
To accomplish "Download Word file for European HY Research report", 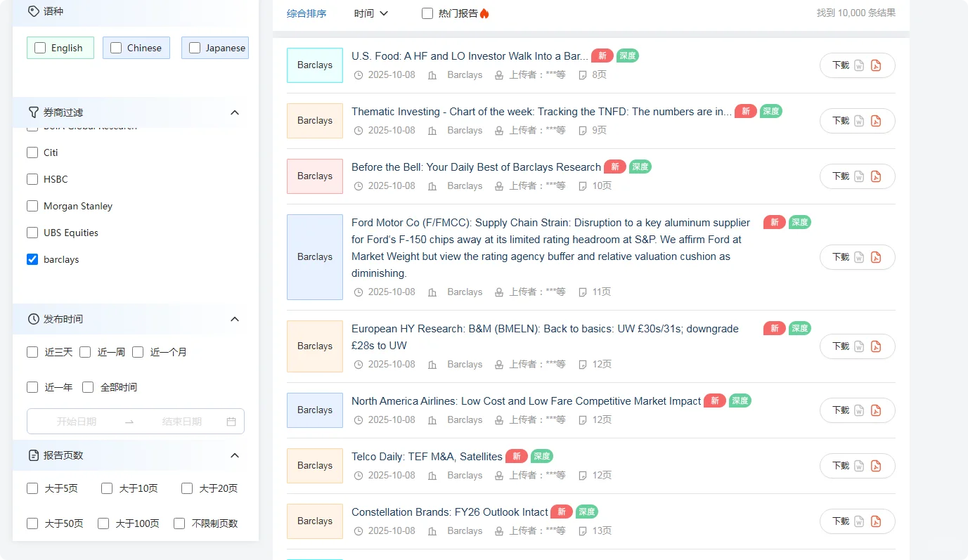I will point(859,346).
